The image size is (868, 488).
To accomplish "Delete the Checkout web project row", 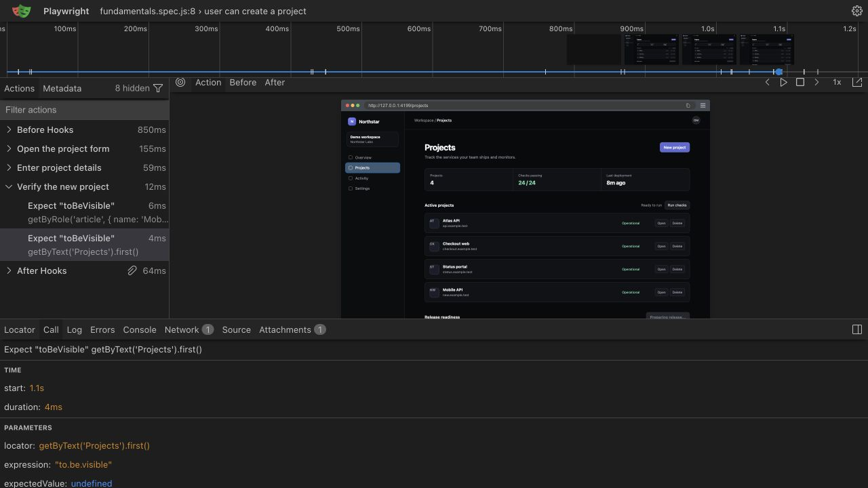I will coord(677,246).
